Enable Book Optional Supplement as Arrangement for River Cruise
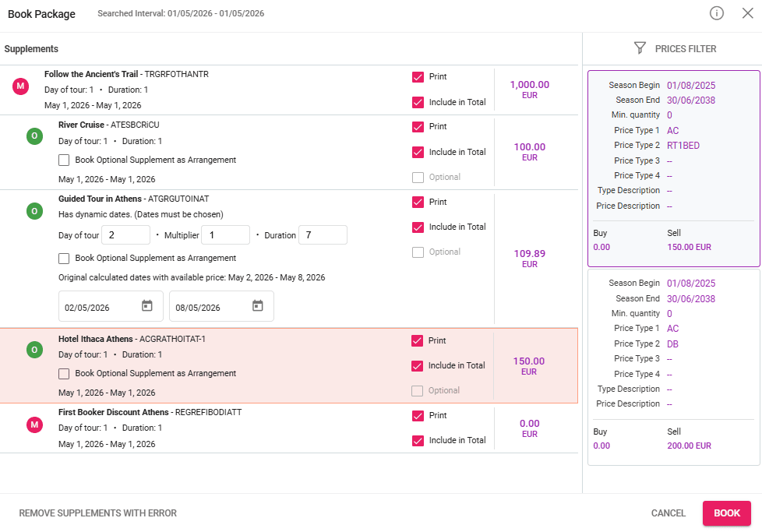 (65, 160)
